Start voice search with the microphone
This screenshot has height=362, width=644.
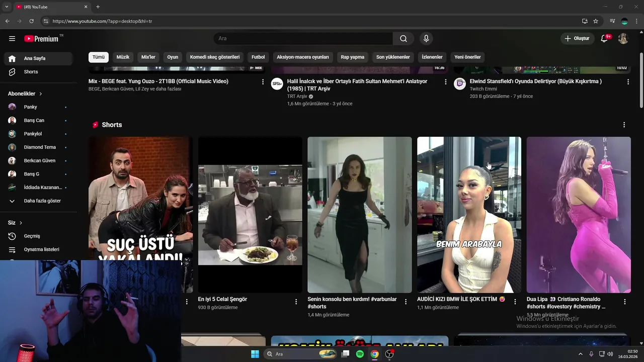(x=426, y=38)
